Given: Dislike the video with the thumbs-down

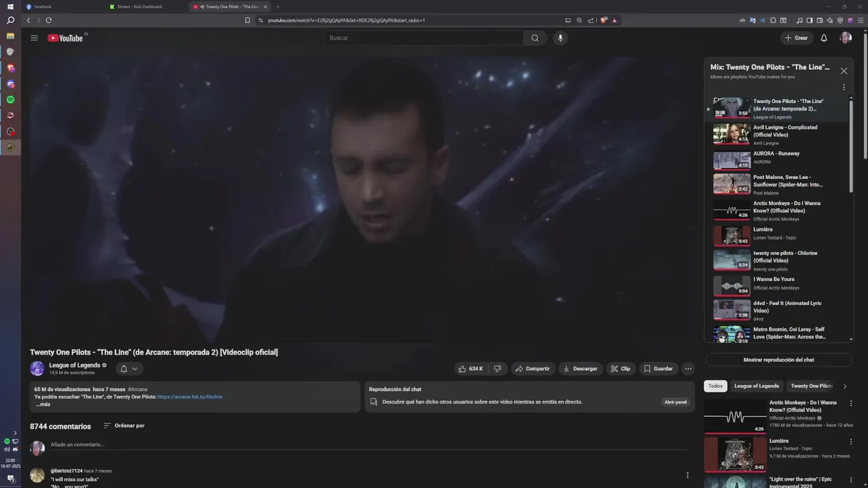Looking at the screenshot, I should point(498,369).
